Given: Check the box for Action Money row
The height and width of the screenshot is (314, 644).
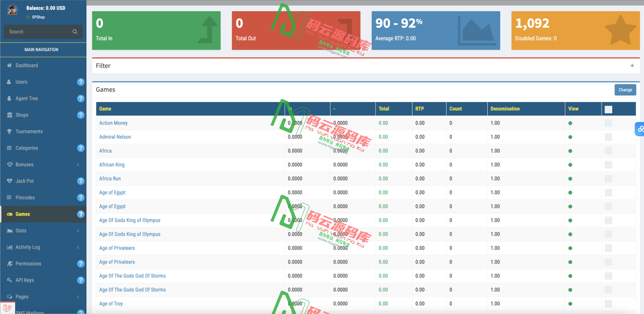Looking at the screenshot, I should pyautogui.click(x=608, y=123).
